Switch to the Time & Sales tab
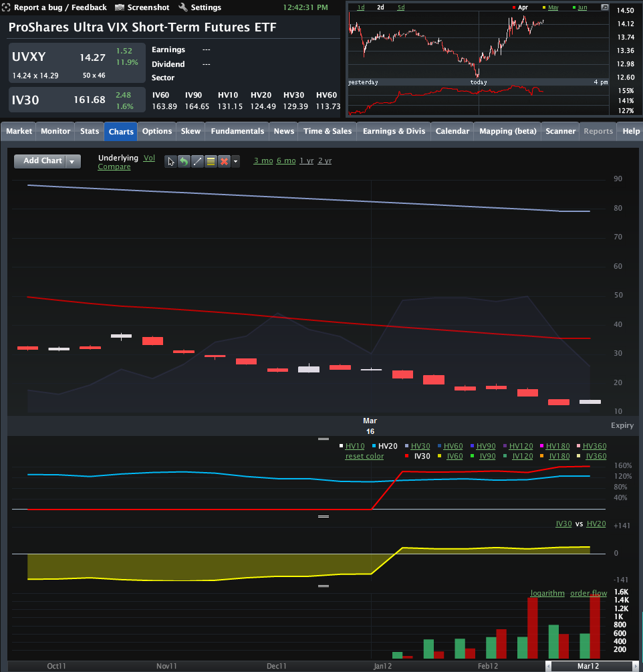643x672 pixels. click(x=328, y=131)
